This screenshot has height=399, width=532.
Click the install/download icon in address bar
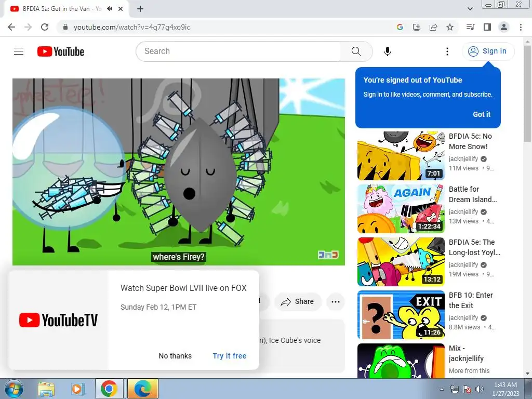click(x=416, y=27)
